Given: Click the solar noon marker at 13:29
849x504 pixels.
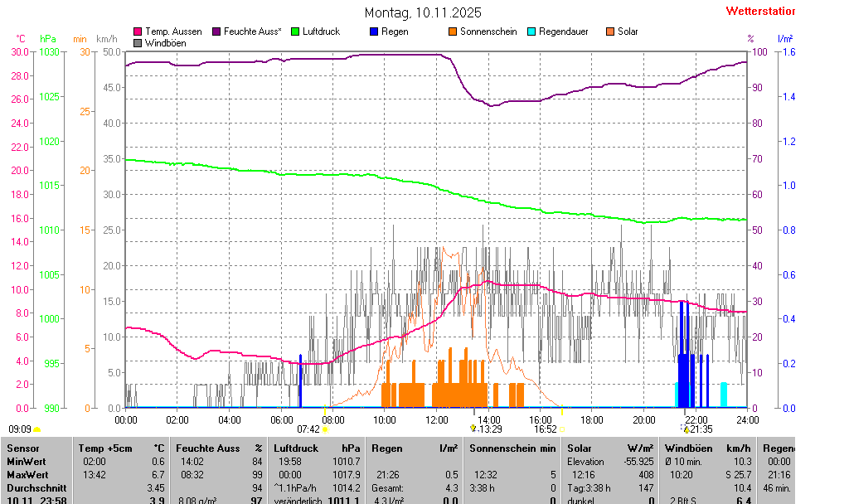Looking at the screenshot, I should [x=473, y=429].
